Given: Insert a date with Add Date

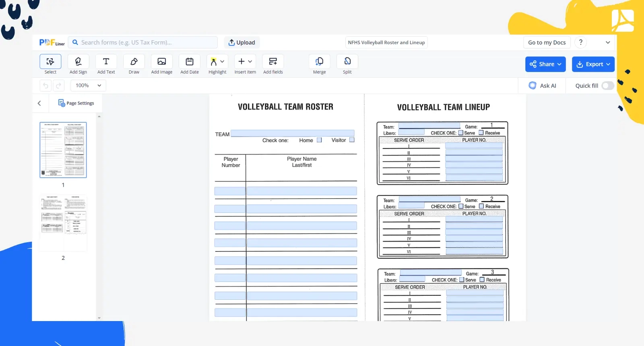Looking at the screenshot, I should 189,62.
